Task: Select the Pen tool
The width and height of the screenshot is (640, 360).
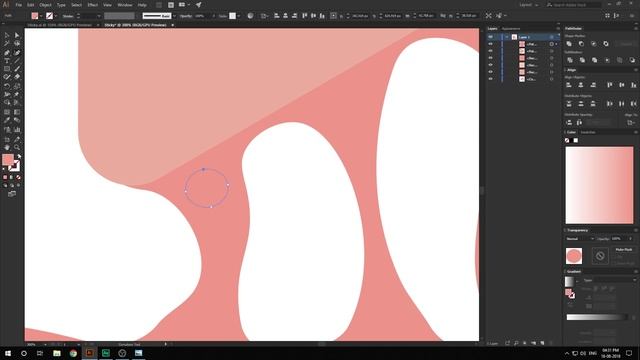Action: (x=7, y=53)
